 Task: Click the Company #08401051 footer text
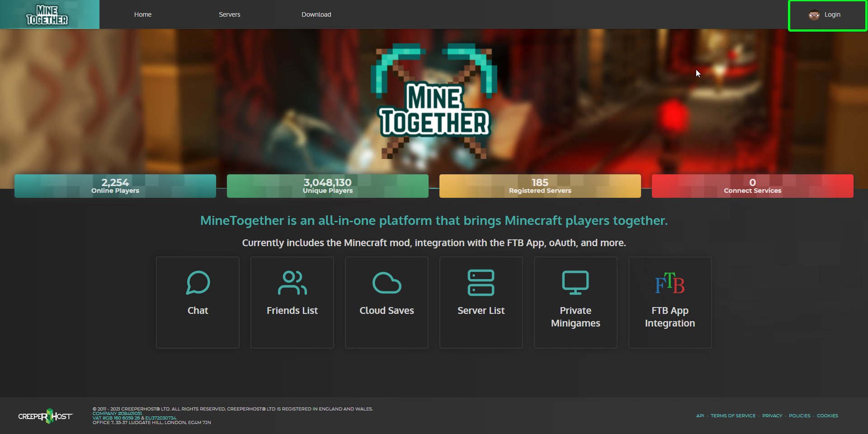click(118, 414)
